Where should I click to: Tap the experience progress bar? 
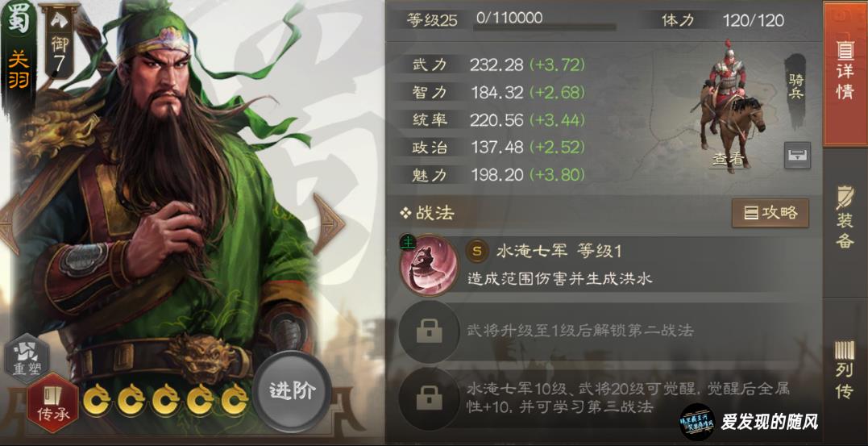click(546, 26)
